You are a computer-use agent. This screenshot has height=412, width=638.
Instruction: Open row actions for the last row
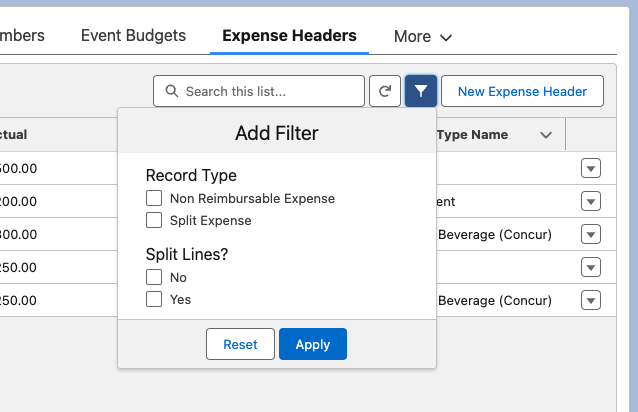[x=591, y=300]
